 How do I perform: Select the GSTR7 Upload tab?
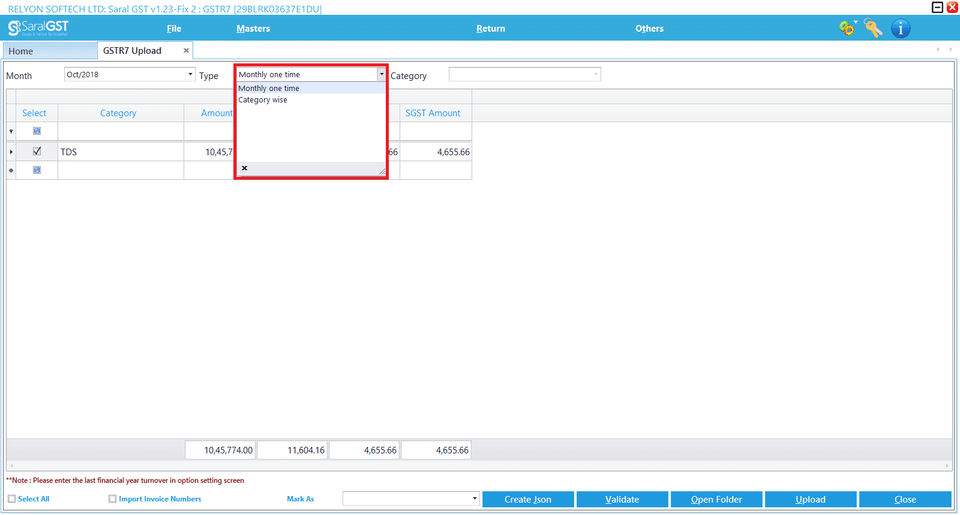tap(132, 51)
